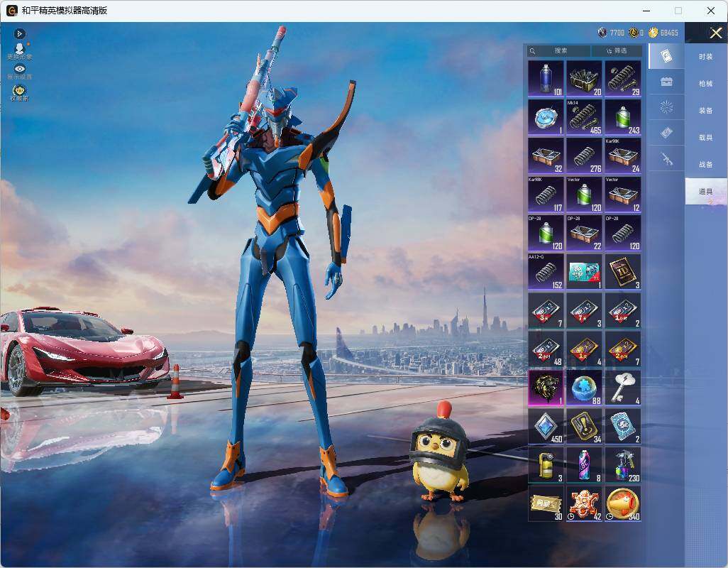Viewport: 728px width, 568px height.
Task: Choose the gold ticket item (30)
Action: 546,504
